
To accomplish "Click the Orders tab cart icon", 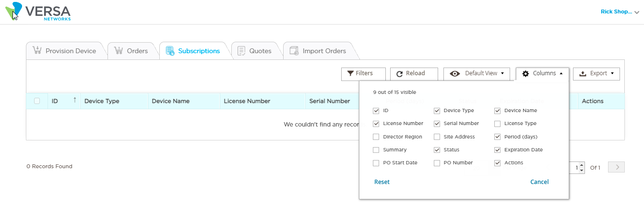I will click(118, 51).
